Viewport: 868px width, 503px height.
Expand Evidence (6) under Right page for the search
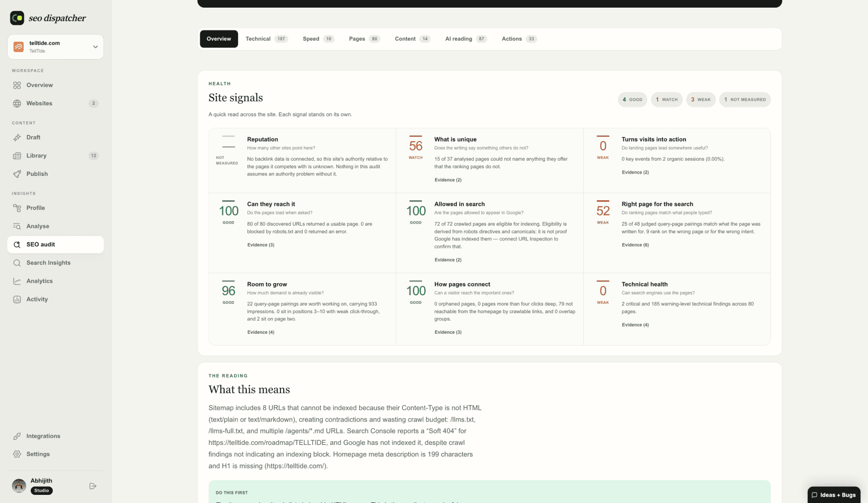(635, 245)
